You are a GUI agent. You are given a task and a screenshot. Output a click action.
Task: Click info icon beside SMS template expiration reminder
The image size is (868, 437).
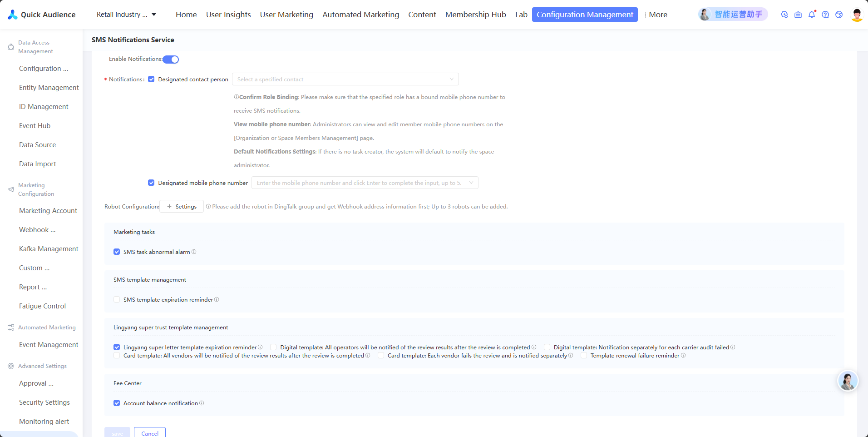(x=217, y=299)
